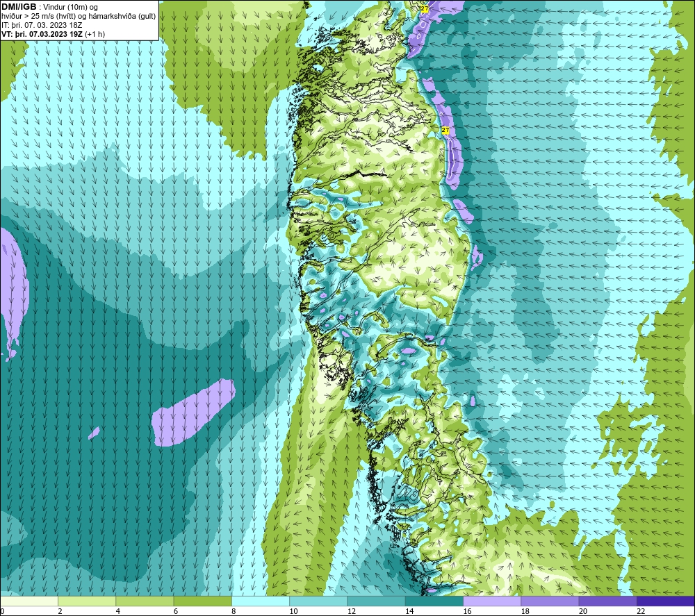This screenshot has height=616, width=695.
Task: Click the '10' value on the legend scale
Action: pyautogui.click(x=293, y=612)
